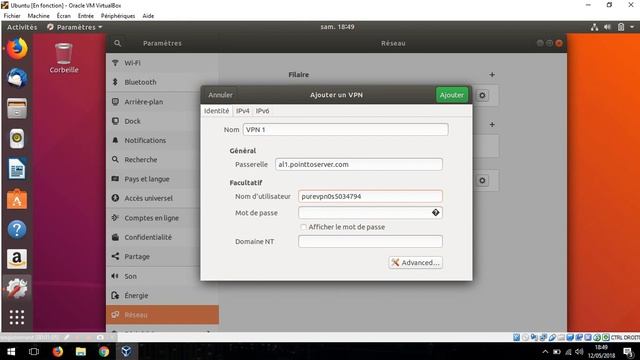Open the Windows Start button

(11, 351)
